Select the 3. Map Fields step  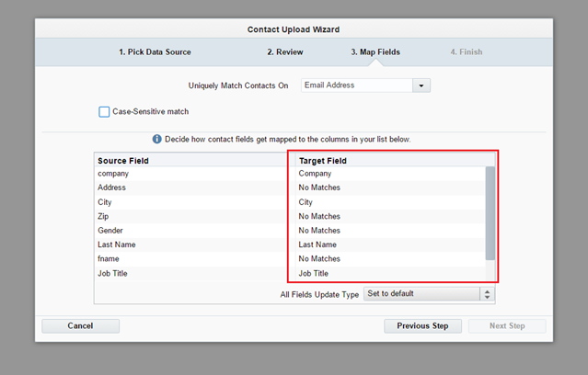[375, 52]
